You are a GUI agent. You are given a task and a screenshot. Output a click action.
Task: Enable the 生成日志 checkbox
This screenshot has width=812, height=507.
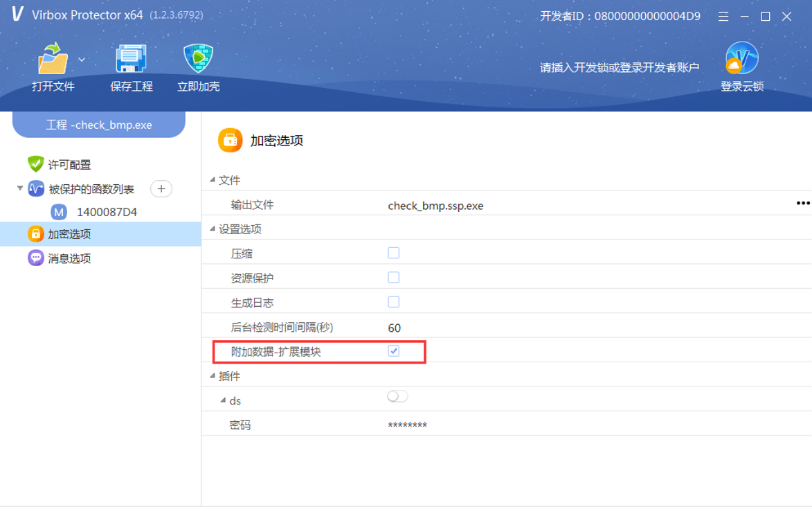pyautogui.click(x=394, y=302)
